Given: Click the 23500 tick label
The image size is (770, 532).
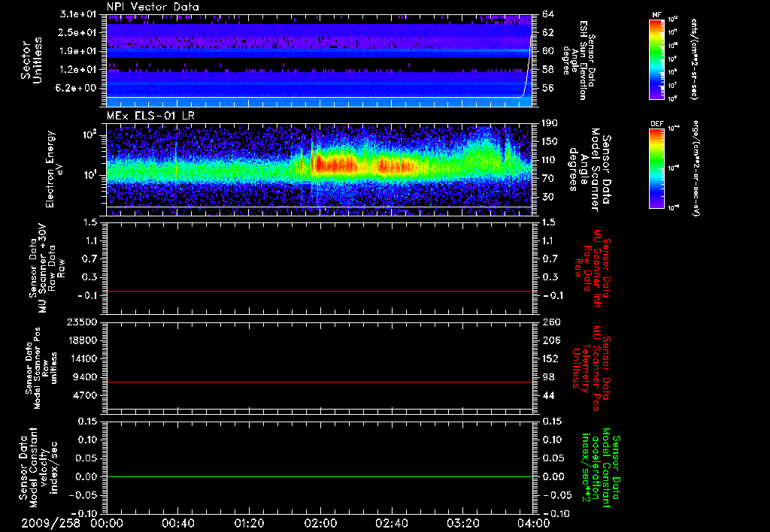Looking at the screenshot, I should pyautogui.click(x=81, y=322).
